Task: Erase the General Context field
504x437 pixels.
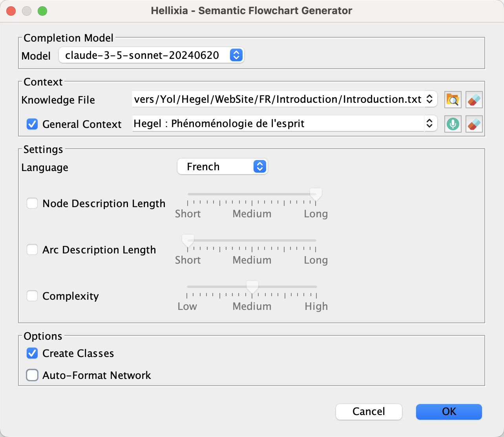Action: click(x=474, y=124)
